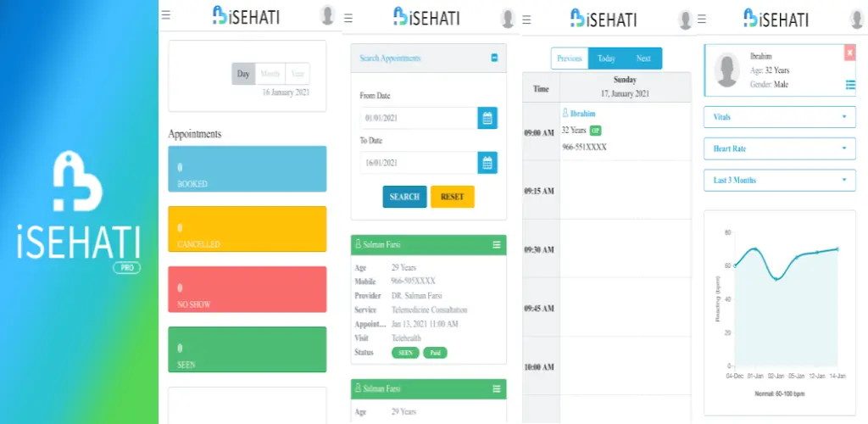
Task: Expand the Vitals dropdown
Action: click(x=780, y=117)
